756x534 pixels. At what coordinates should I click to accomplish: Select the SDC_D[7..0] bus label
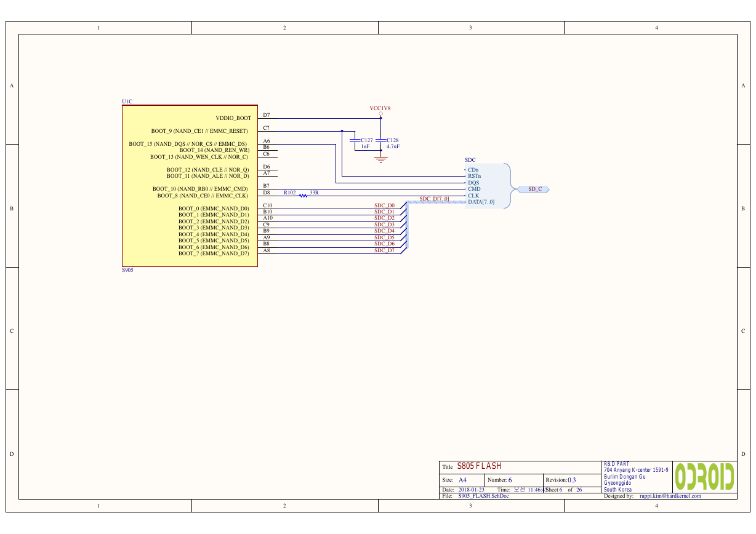click(434, 199)
